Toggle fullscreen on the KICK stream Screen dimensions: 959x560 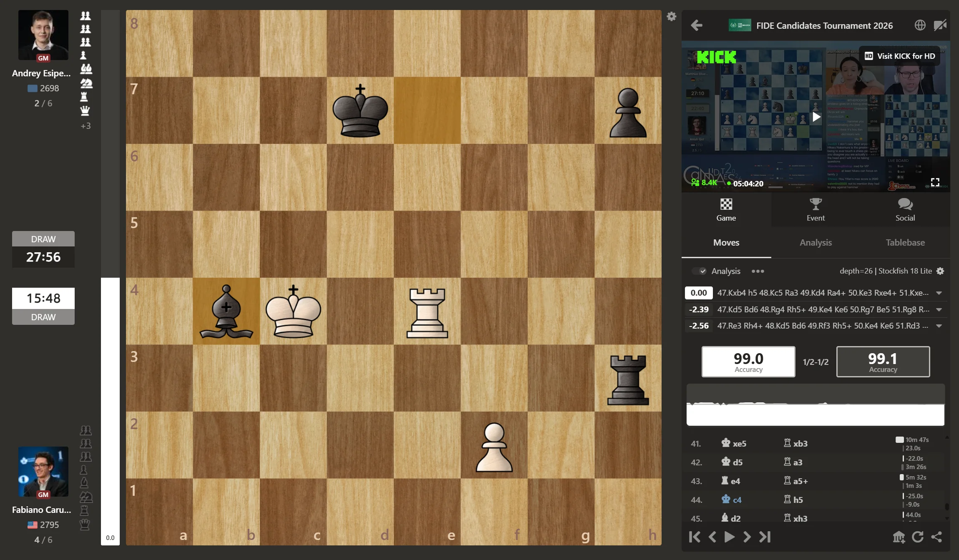coord(935,181)
